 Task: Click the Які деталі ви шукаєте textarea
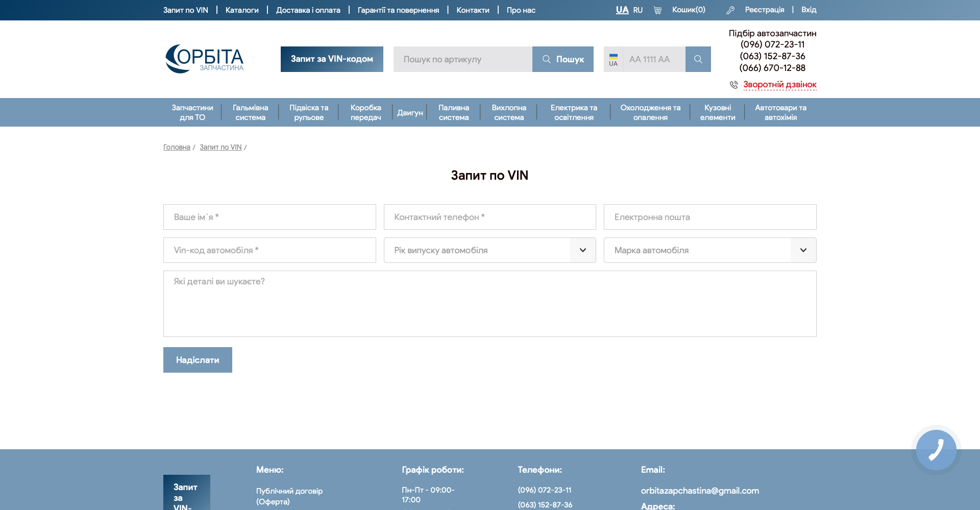[x=490, y=304]
